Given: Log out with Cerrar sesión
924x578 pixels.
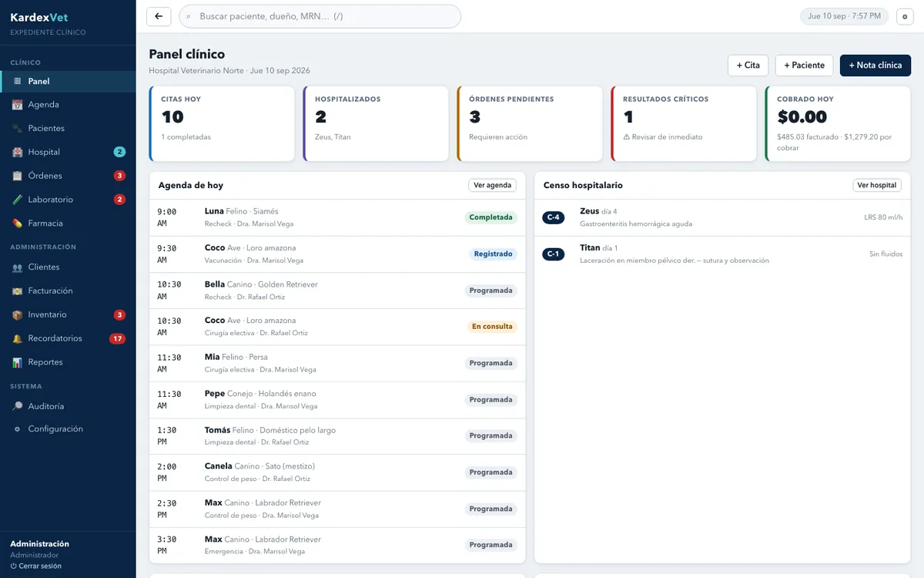Looking at the screenshot, I should click(x=36, y=566).
